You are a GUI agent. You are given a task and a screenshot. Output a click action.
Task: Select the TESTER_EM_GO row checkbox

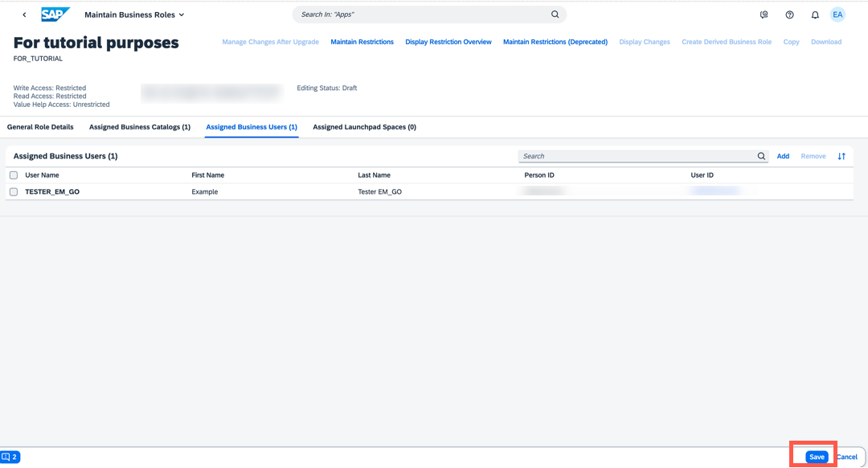[14, 191]
